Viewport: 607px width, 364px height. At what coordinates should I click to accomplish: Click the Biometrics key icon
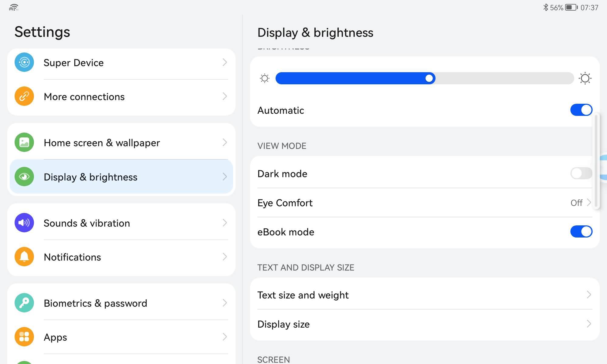click(24, 303)
